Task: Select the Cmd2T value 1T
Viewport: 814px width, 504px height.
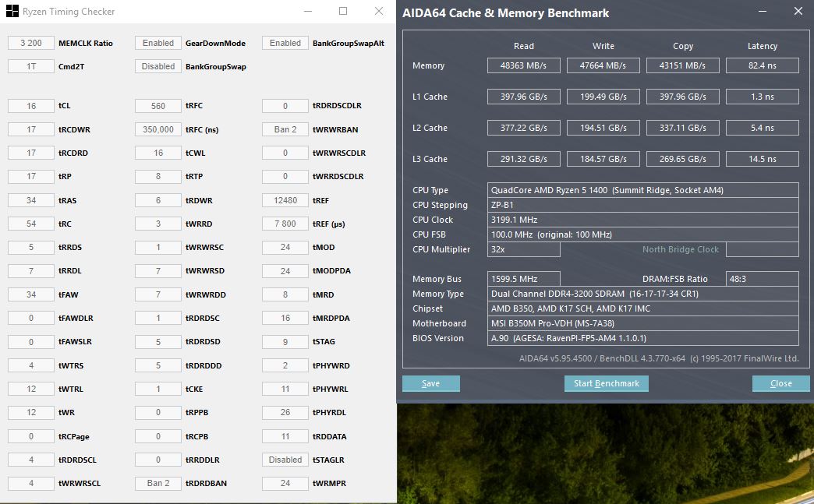Action: coord(31,66)
